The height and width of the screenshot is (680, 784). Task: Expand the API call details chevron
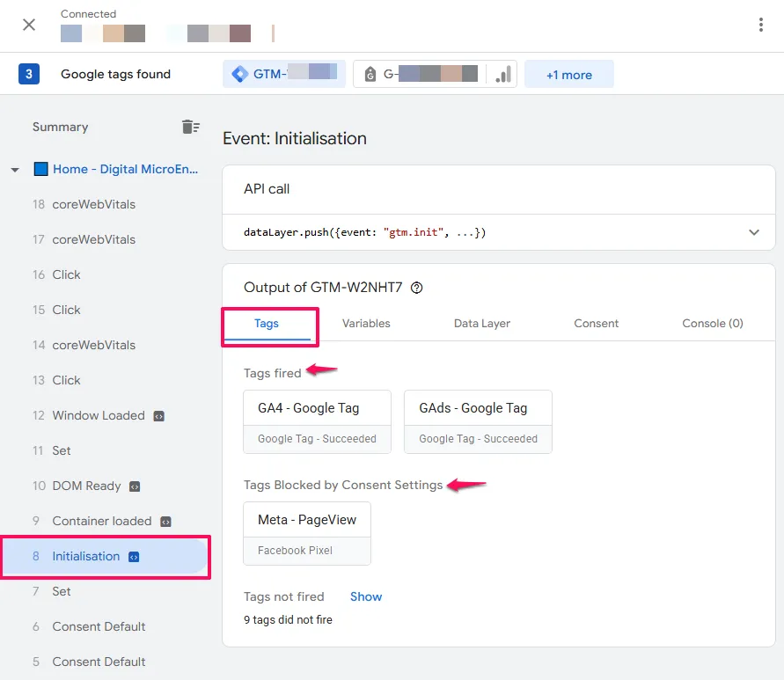(754, 232)
